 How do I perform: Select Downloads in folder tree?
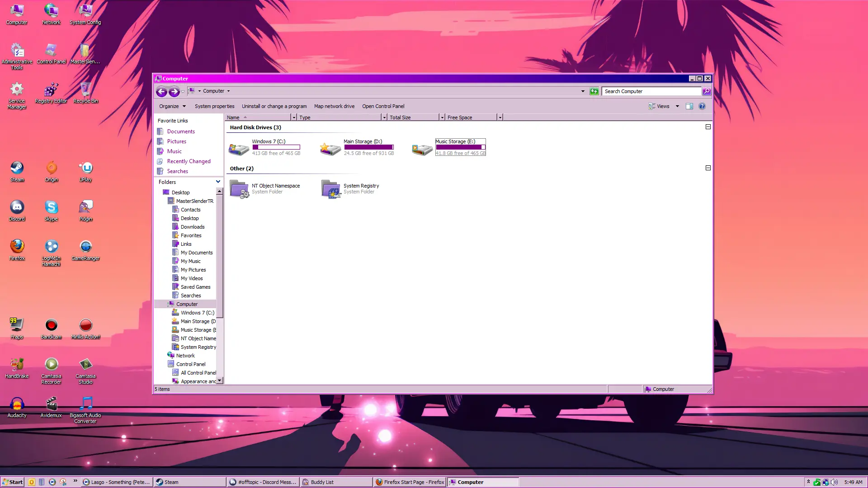[x=193, y=227]
